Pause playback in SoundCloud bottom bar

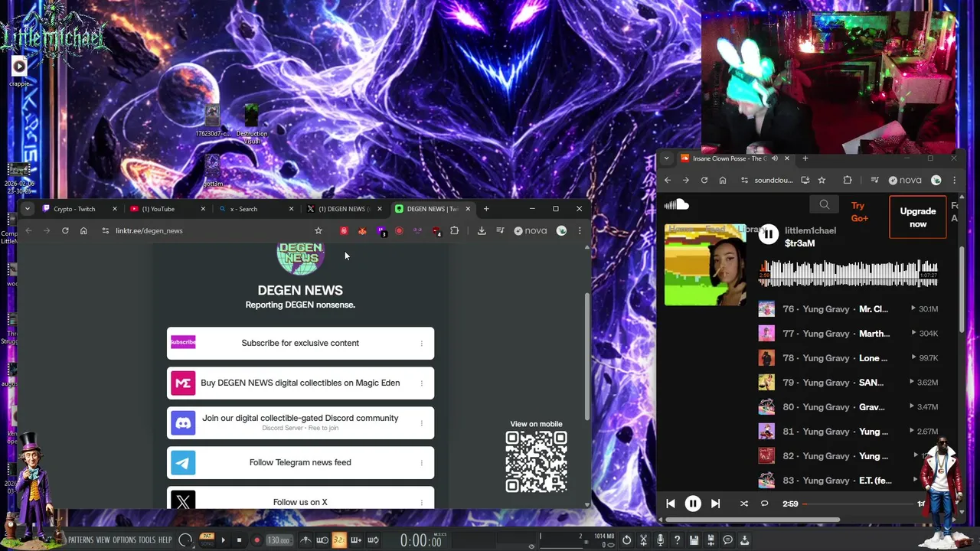pyautogui.click(x=692, y=504)
